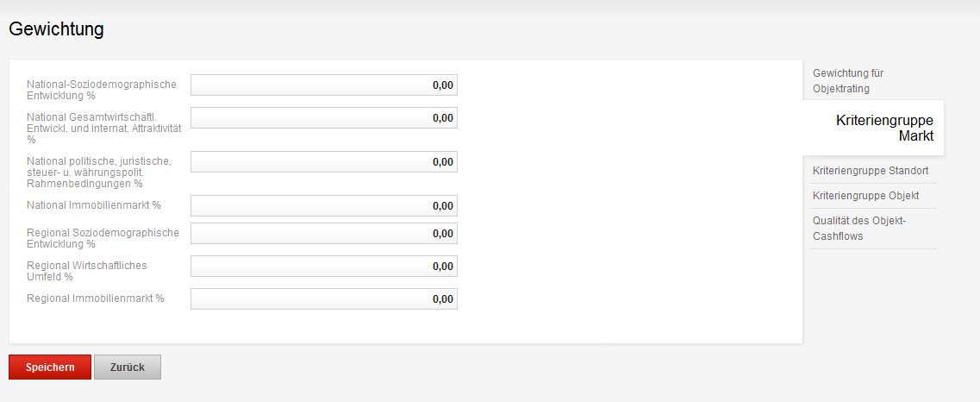980x402 pixels.
Task: Click the Regional Wirtschaftliches Umfeld % field
Action: pyautogui.click(x=323, y=267)
